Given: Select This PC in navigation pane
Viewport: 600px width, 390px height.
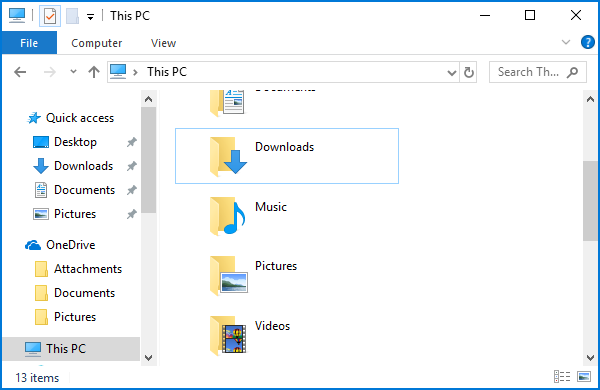Looking at the screenshot, I should pos(66,349).
